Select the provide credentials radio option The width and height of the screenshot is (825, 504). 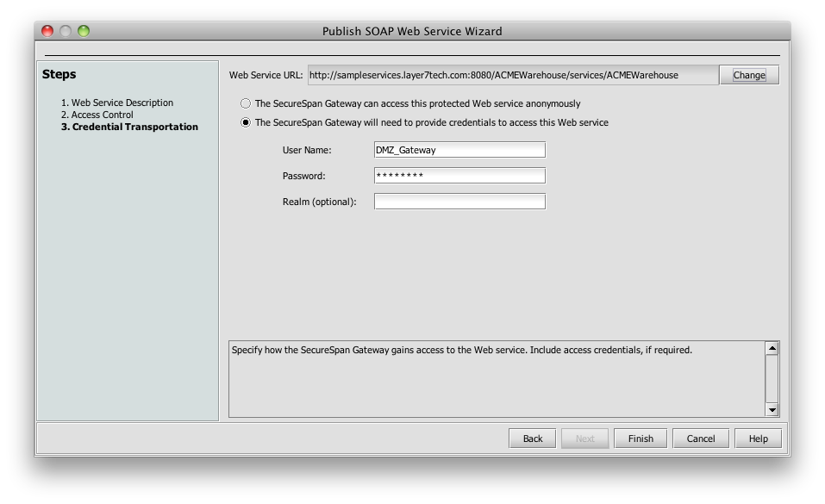(x=246, y=122)
